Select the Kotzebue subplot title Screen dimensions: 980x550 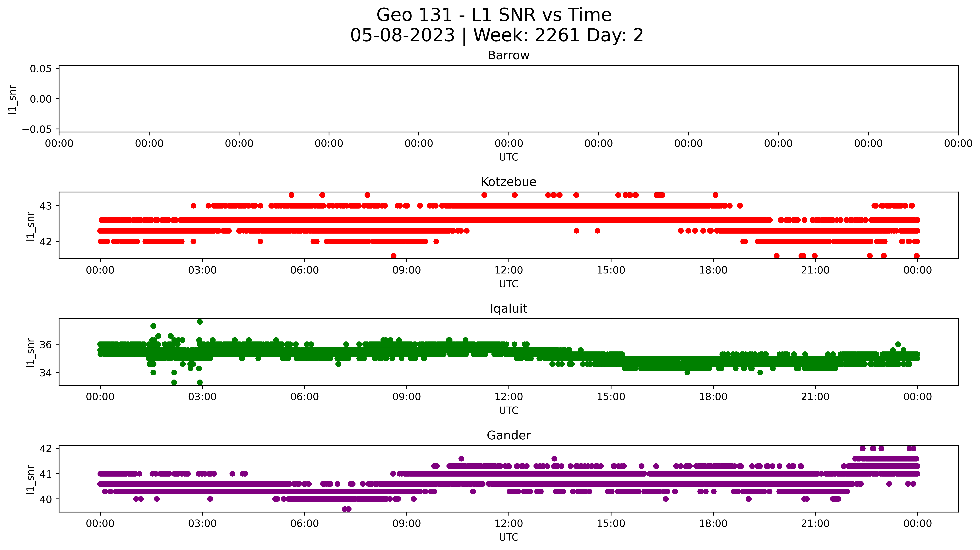pos(508,182)
